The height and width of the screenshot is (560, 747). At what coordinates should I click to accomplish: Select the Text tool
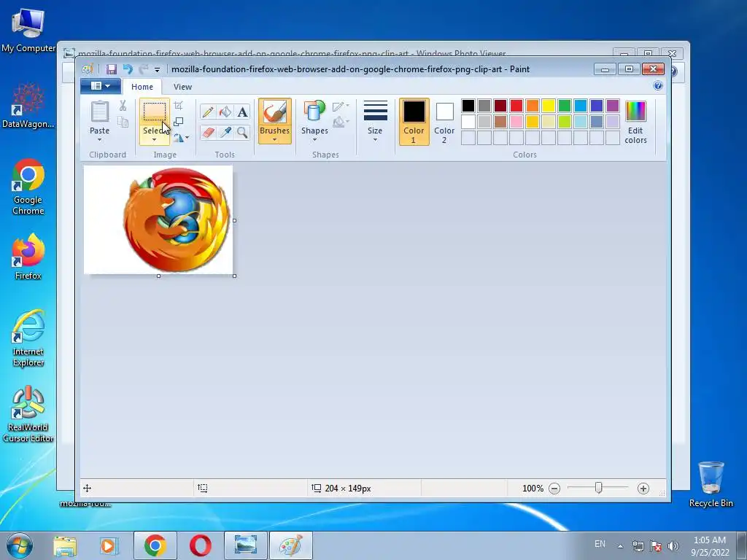point(242,112)
